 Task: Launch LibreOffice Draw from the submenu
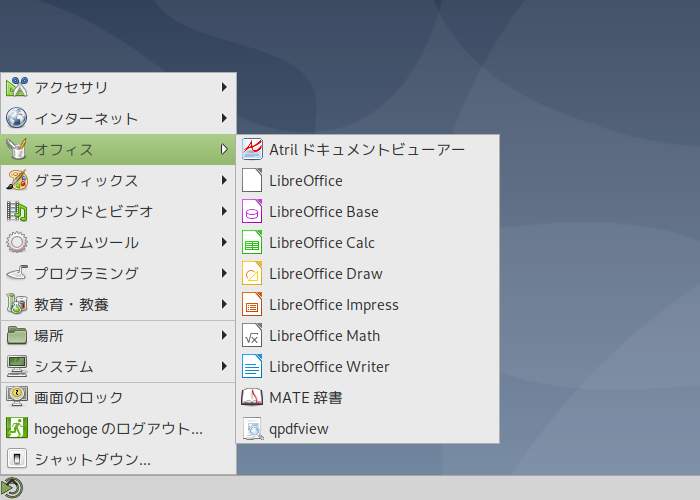click(367, 273)
